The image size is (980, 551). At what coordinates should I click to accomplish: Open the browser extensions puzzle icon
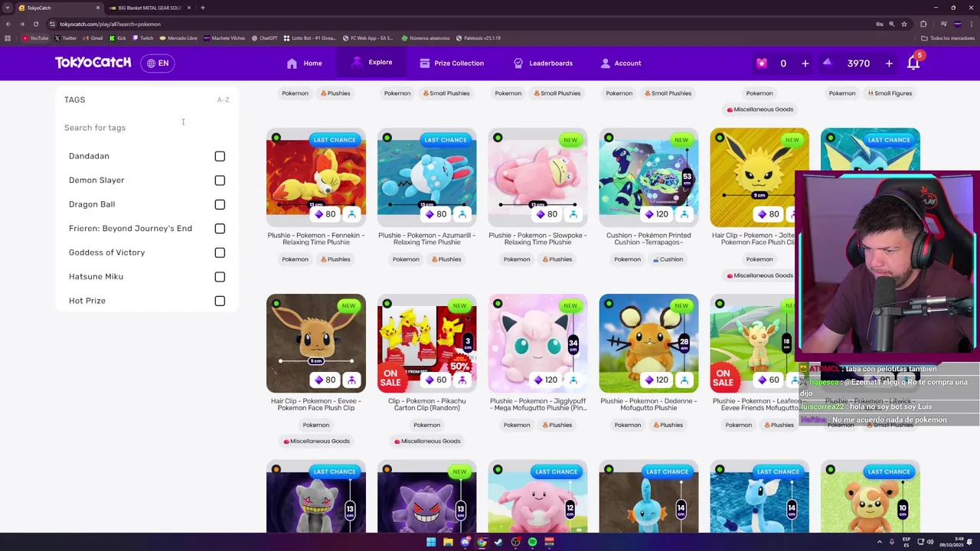[923, 24]
